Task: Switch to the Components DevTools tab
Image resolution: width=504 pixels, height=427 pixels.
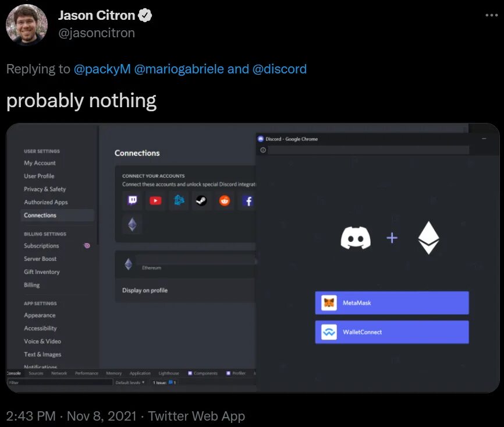Action: click(x=203, y=373)
